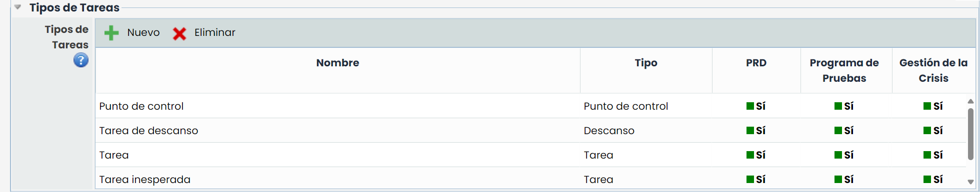Select the Tarea de descanso row name
The height and width of the screenshot is (192, 980).
tap(148, 131)
